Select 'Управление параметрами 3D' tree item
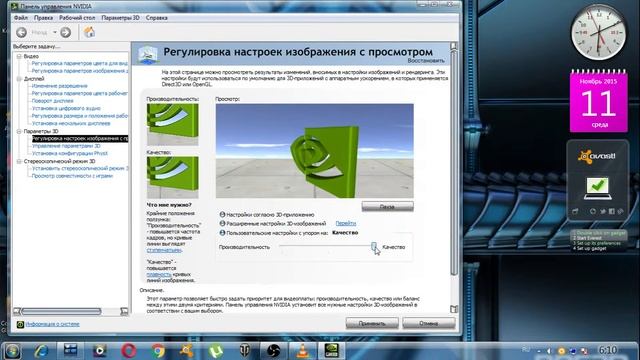Viewport: 640px width, 360px height. click(66, 146)
